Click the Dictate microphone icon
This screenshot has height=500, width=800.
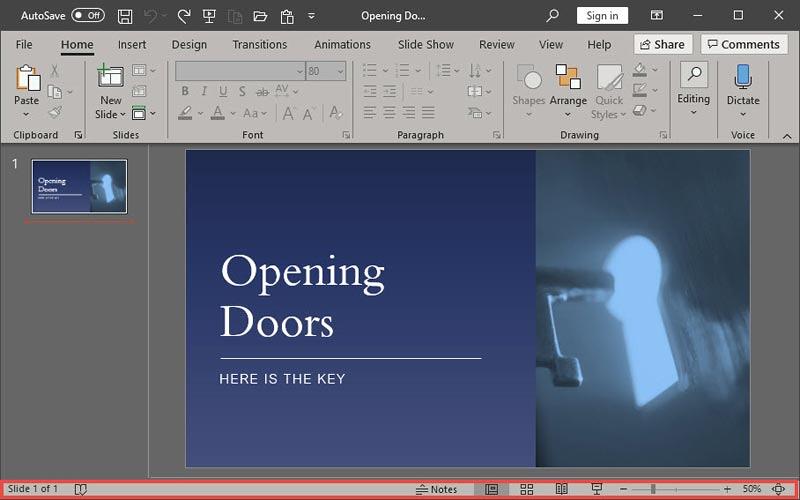click(x=743, y=78)
